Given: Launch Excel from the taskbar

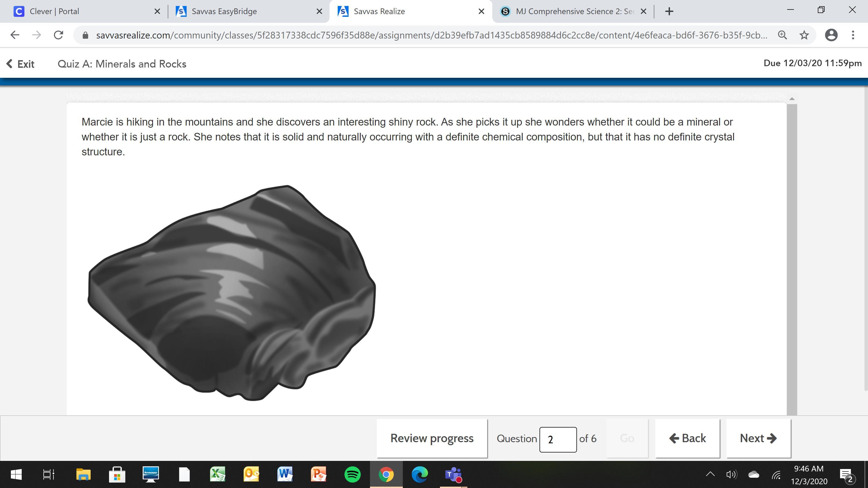Looking at the screenshot, I should click(218, 474).
